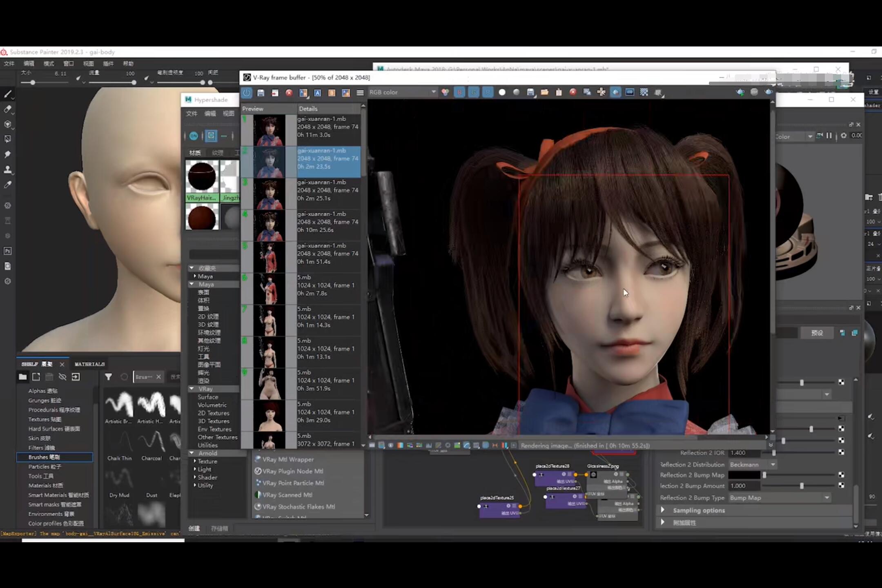Image resolution: width=882 pixels, height=588 pixels.
Task: Select the eraser tool in Substance Painter
Action: click(x=8, y=109)
